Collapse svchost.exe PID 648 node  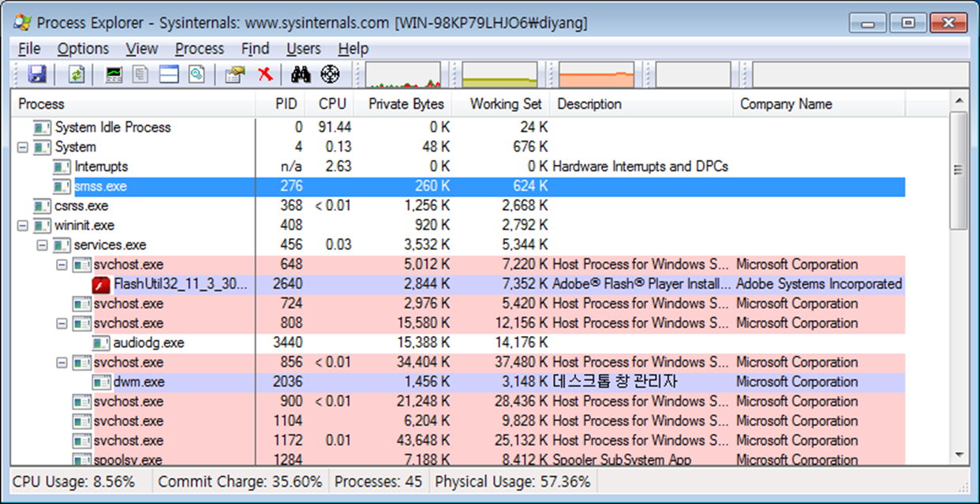pyautogui.click(x=62, y=265)
